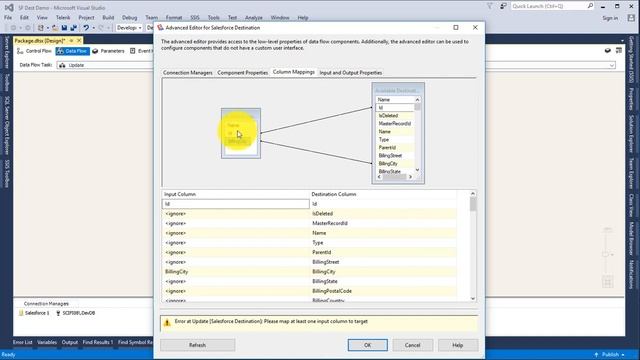Viewport: 640px width, 360px height.
Task: Open the File menu
Action: click(8, 18)
